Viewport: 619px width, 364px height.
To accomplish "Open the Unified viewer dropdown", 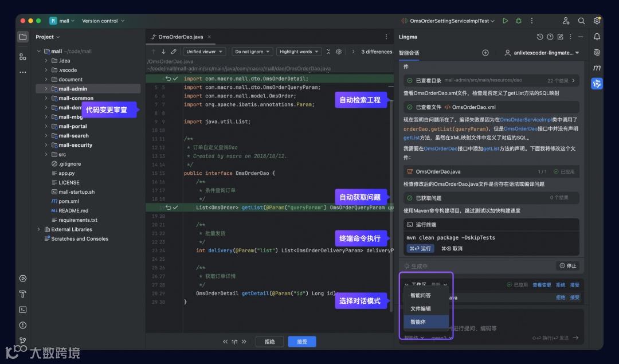I will [x=204, y=52].
